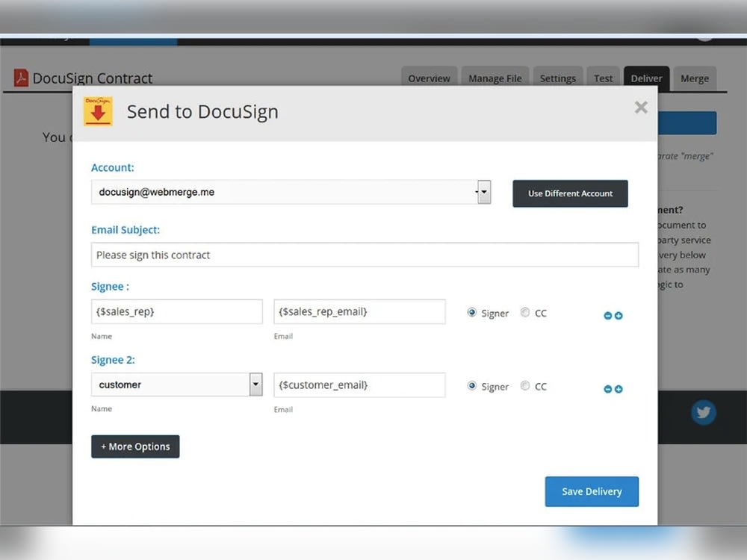Select Signer role for the customer signee
The image size is (747, 560).
click(472, 385)
